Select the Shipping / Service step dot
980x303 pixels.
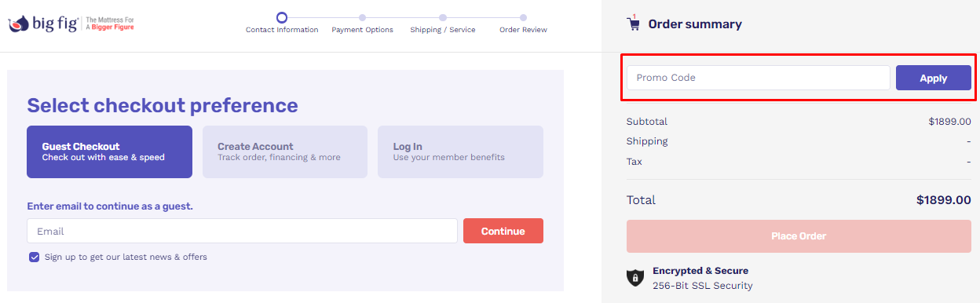(x=443, y=17)
